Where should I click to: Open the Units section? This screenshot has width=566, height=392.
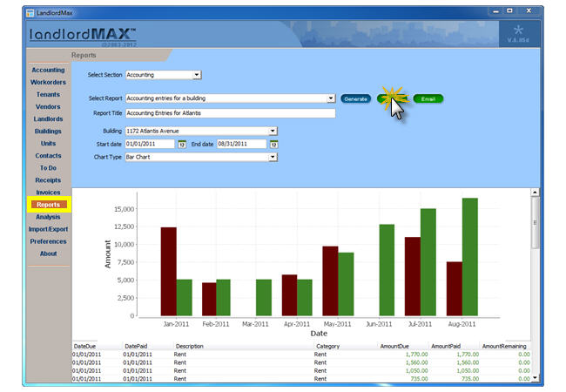(x=48, y=144)
